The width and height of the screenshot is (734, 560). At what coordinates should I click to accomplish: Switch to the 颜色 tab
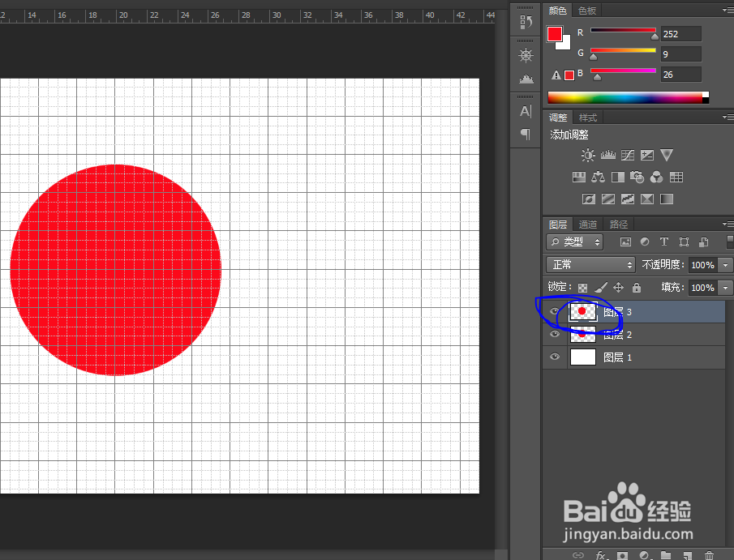pos(557,11)
